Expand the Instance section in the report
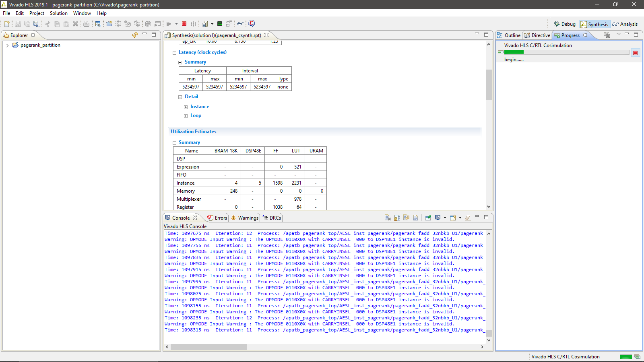The height and width of the screenshot is (362, 644). pyautogui.click(x=185, y=106)
